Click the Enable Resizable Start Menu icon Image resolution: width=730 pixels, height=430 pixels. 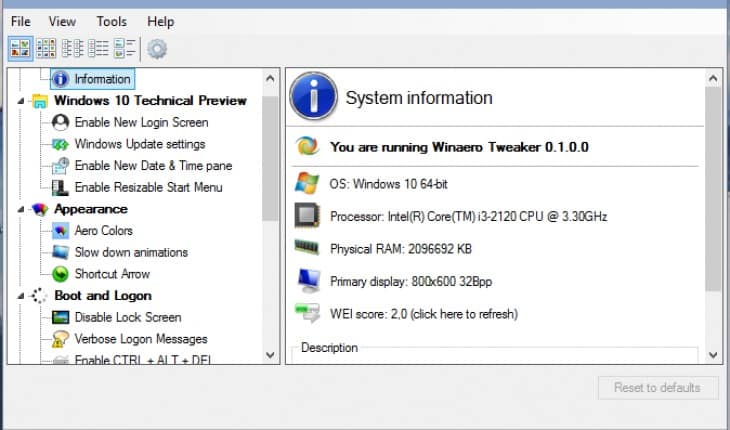click(61, 188)
